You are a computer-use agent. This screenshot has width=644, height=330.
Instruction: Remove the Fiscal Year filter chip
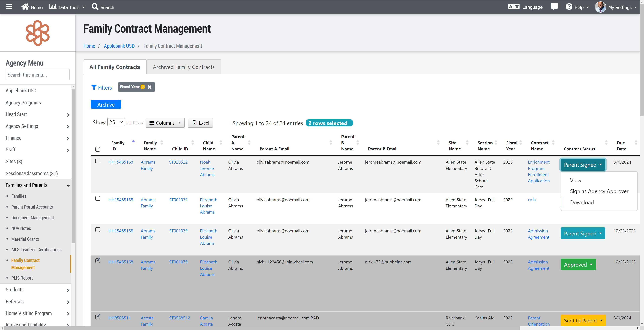tap(149, 87)
